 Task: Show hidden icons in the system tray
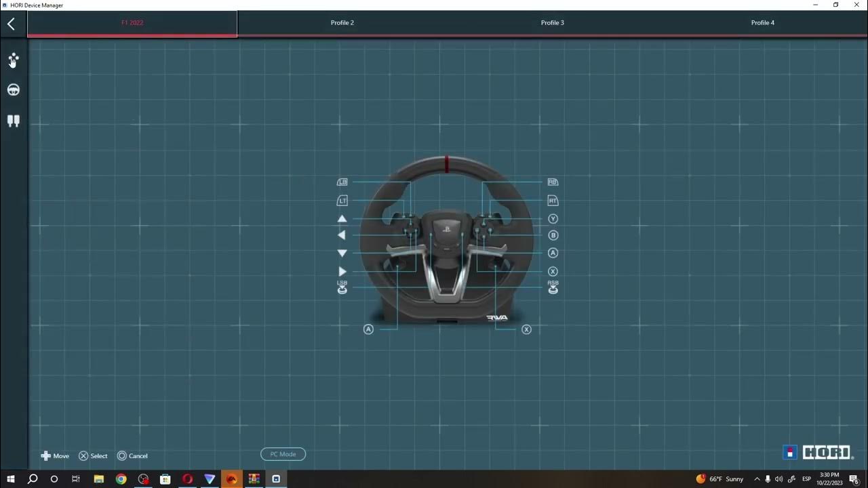pos(757,479)
